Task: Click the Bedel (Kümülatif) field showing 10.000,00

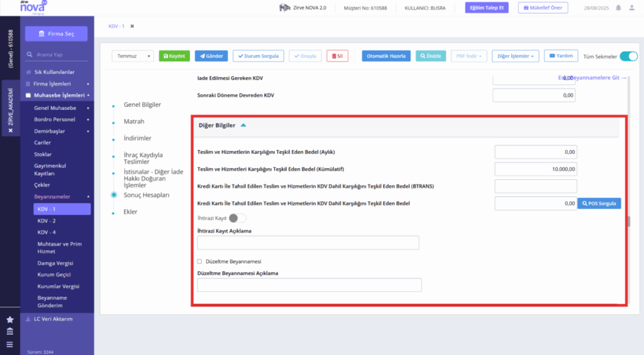Action: click(536, 169)
